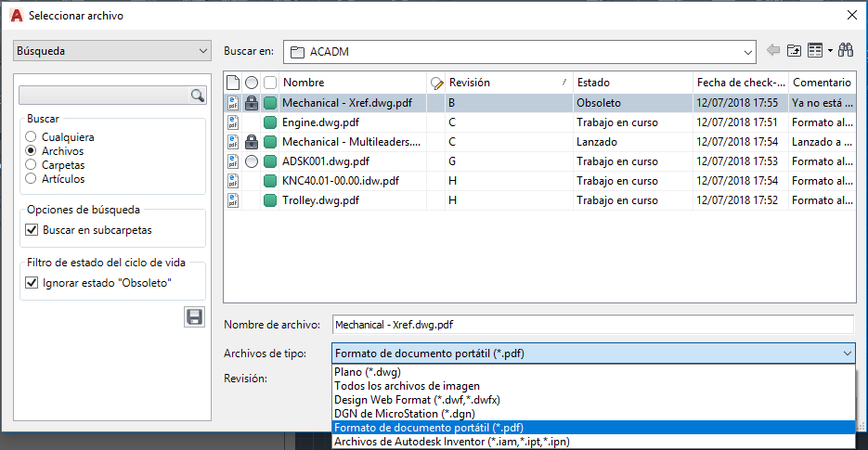868x450 pixels.
Task: Open the Views list icon
Action: pyautogui.click(x=815, y=50)
